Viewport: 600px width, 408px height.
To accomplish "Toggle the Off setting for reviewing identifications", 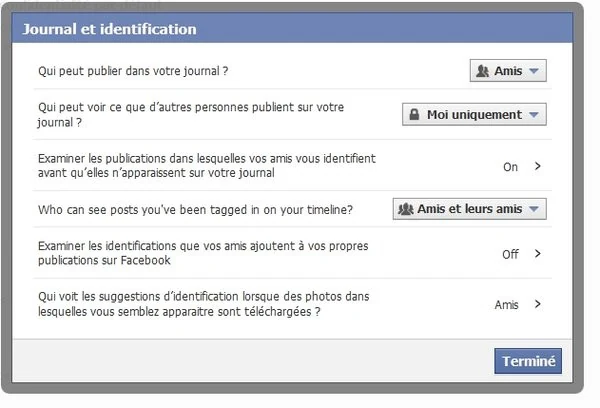I will pyautogui.click(x=510, y=254).
